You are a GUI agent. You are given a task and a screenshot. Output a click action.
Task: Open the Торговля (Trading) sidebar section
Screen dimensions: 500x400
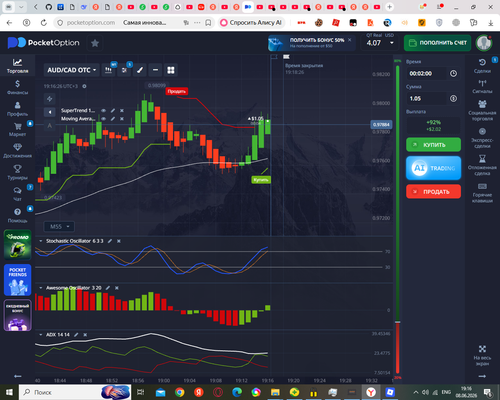point(17,66)
